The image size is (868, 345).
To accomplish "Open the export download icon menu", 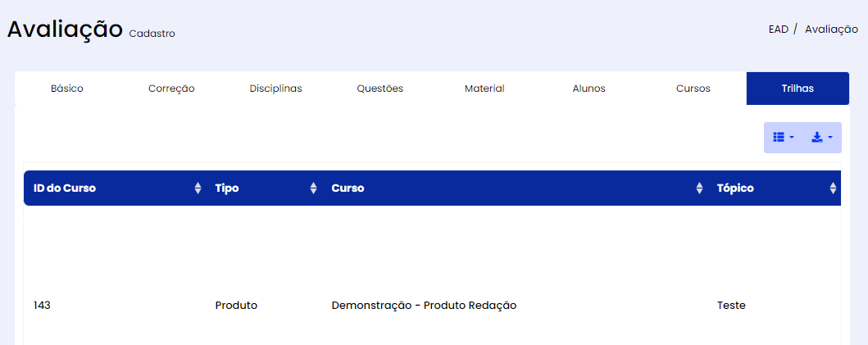I will (817, 138).
